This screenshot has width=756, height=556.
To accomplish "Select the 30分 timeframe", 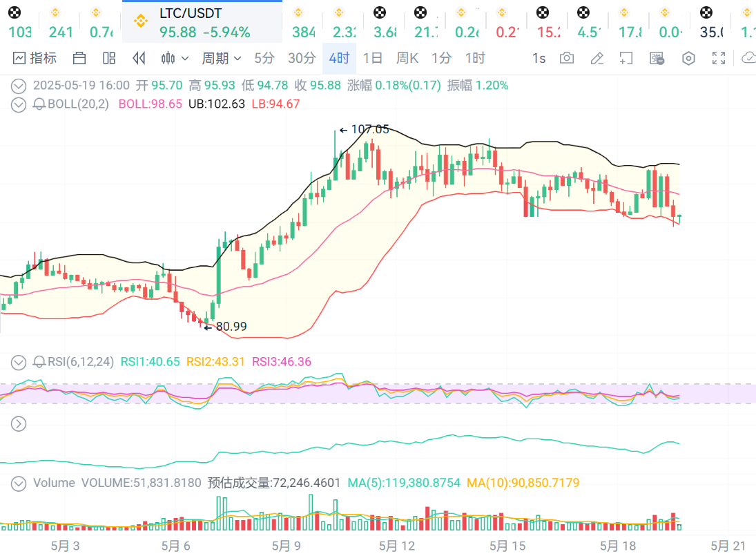I will 302,58.
